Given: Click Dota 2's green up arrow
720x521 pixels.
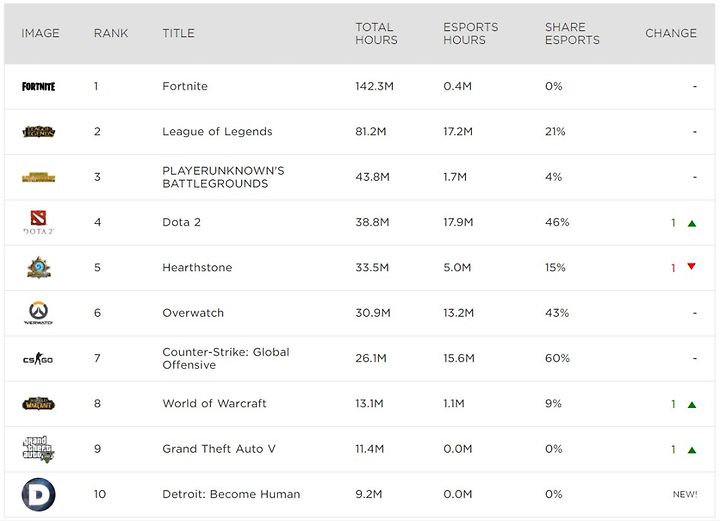Looking at the screenshot, I should tap(692, 224).
